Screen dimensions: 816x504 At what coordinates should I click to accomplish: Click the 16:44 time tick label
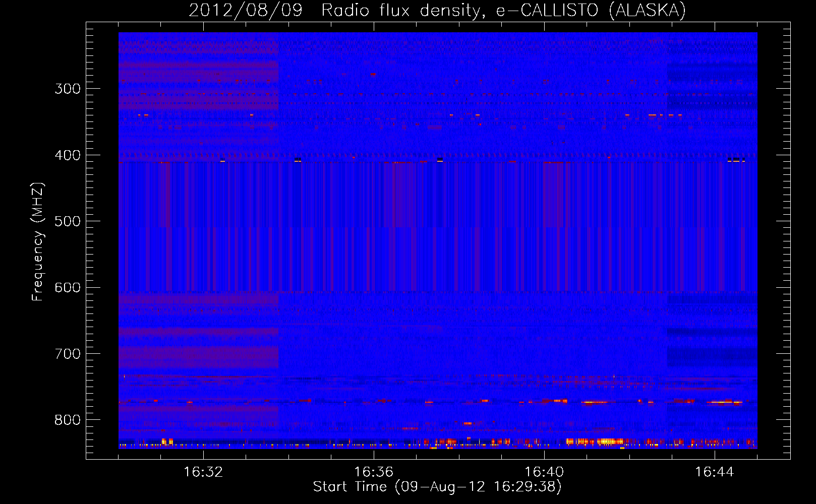point(715,472)
